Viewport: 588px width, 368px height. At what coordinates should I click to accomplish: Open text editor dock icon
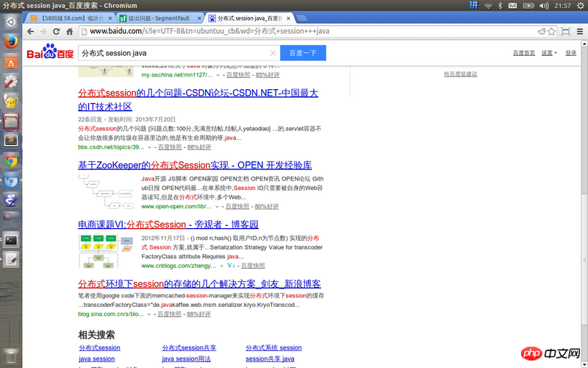click(x=11, y=260)
